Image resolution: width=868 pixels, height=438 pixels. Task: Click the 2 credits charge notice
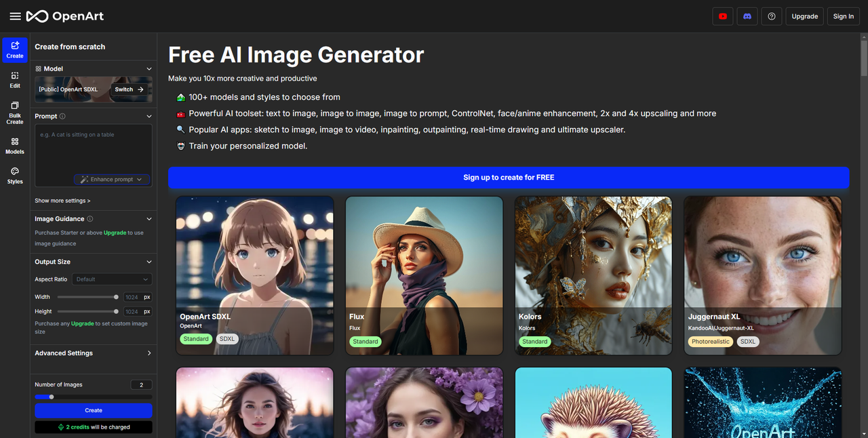tap(94, 427)
